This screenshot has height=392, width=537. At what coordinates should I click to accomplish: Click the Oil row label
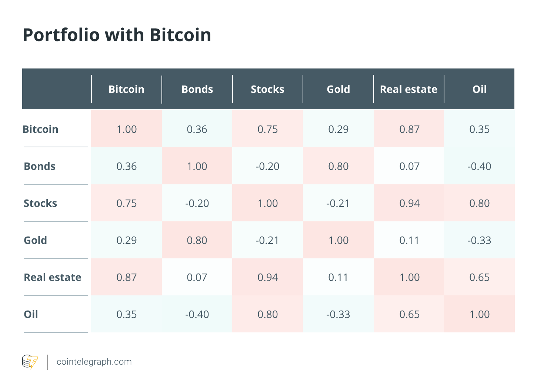click(x=31, y=314)
